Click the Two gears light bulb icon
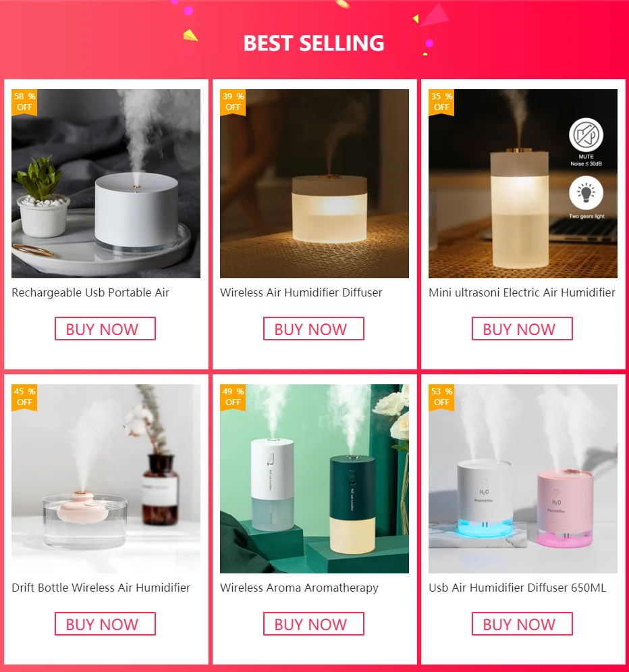The height and width of the screenshot is (672, 629). point(586,193)
